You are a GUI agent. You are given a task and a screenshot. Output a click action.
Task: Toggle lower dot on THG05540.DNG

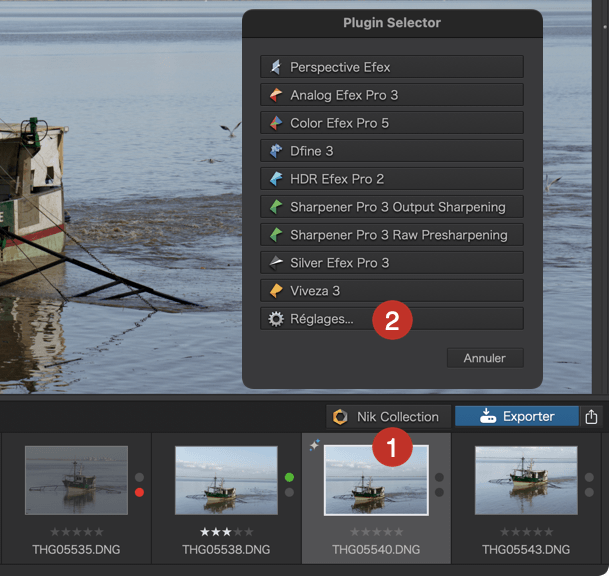(439, 492)
